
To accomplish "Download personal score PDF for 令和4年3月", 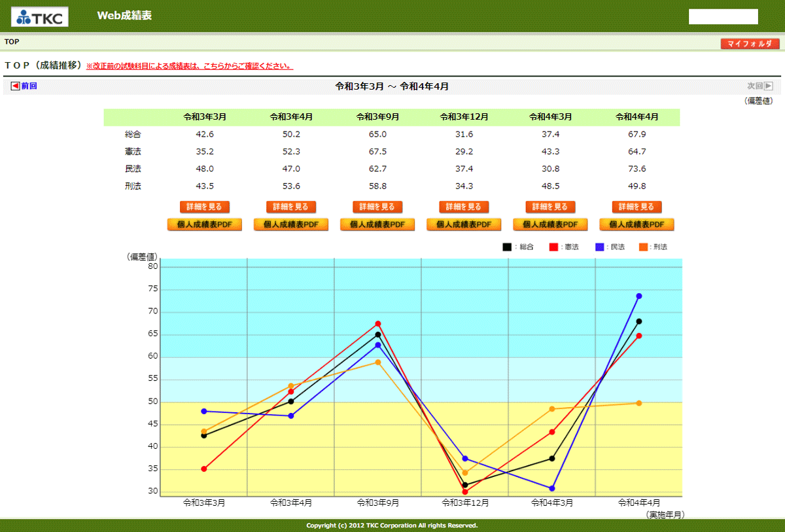I will (x=550, y=224).
